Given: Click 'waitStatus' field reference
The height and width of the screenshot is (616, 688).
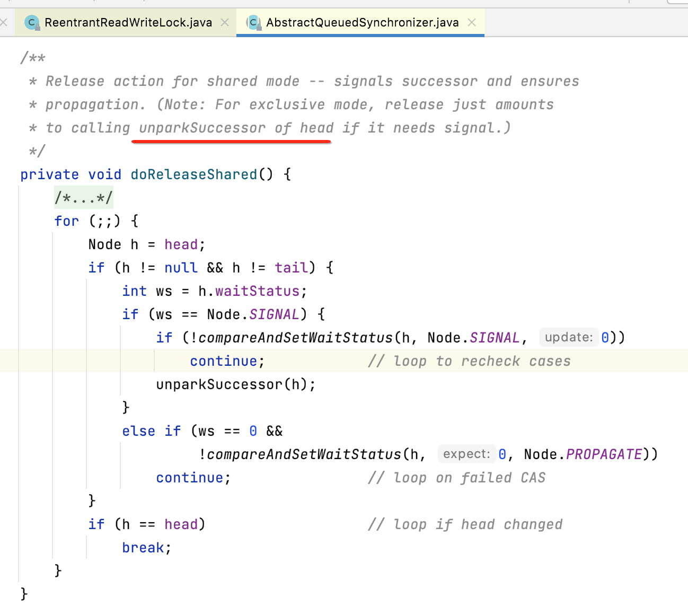Looking at the screenshot, I should pyautogui.click(x=258, y=291).
